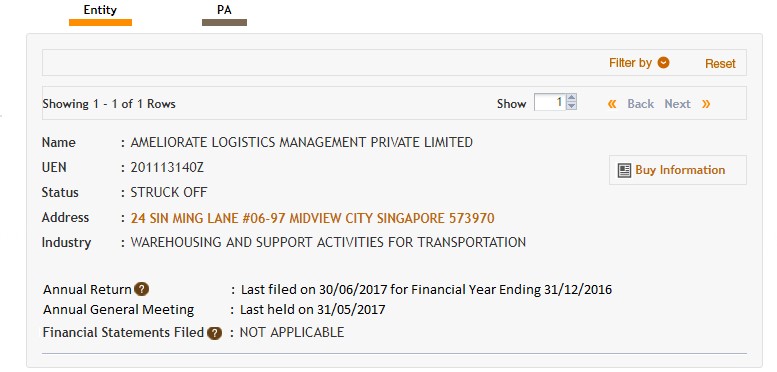Go to the Next page of results

(677, 104)
